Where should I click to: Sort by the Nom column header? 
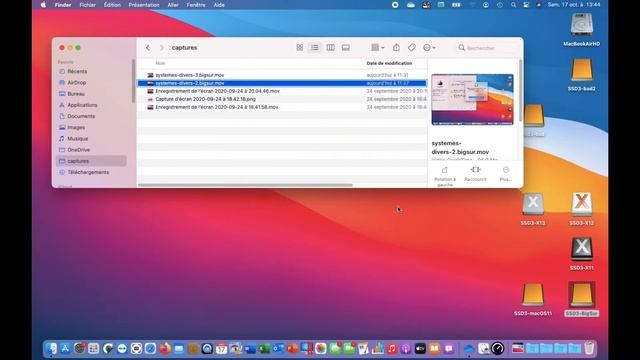[x=160, y=63]
